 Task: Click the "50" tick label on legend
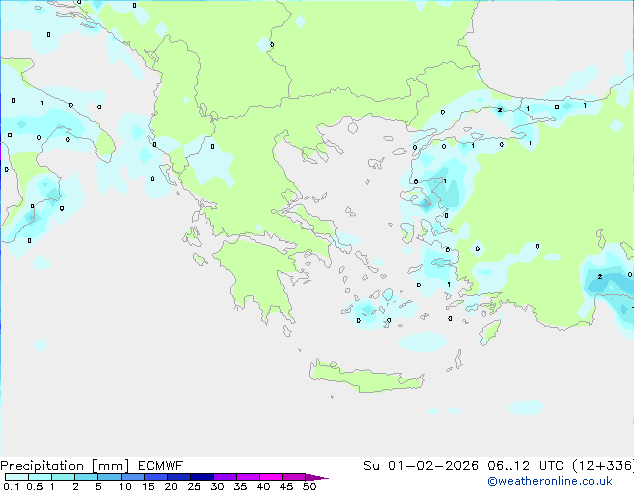[x=309, y=487]
